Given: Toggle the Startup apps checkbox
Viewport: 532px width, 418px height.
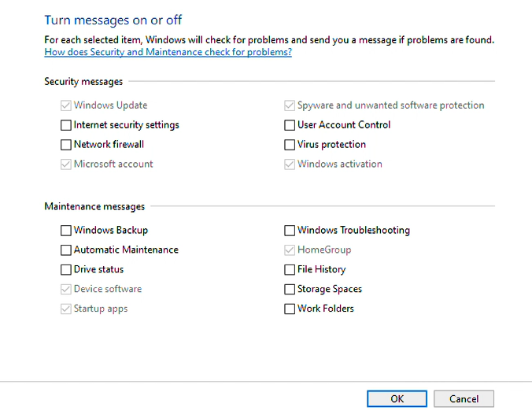Looking at the screenshot, I should tap(66, 309).
